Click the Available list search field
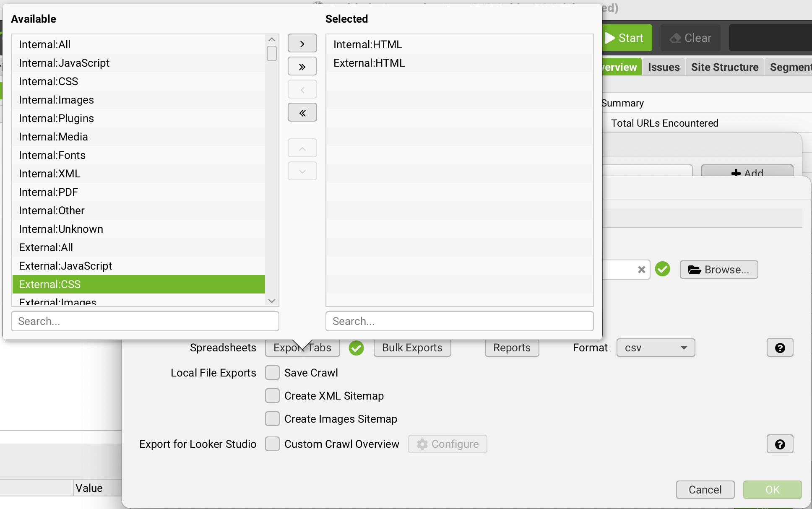The width and height of the screenshot is (812, 509). [x=145, y=321]
